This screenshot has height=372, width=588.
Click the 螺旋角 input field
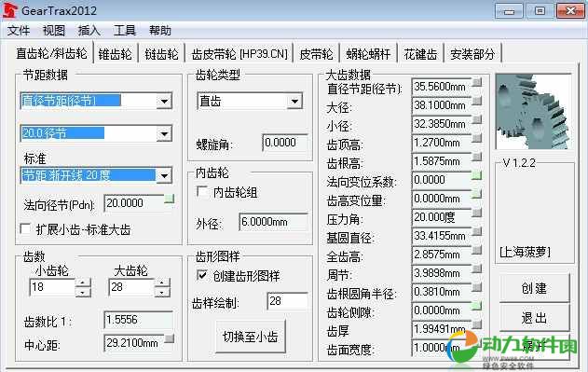pyautogui.click(x=285, y=143)
